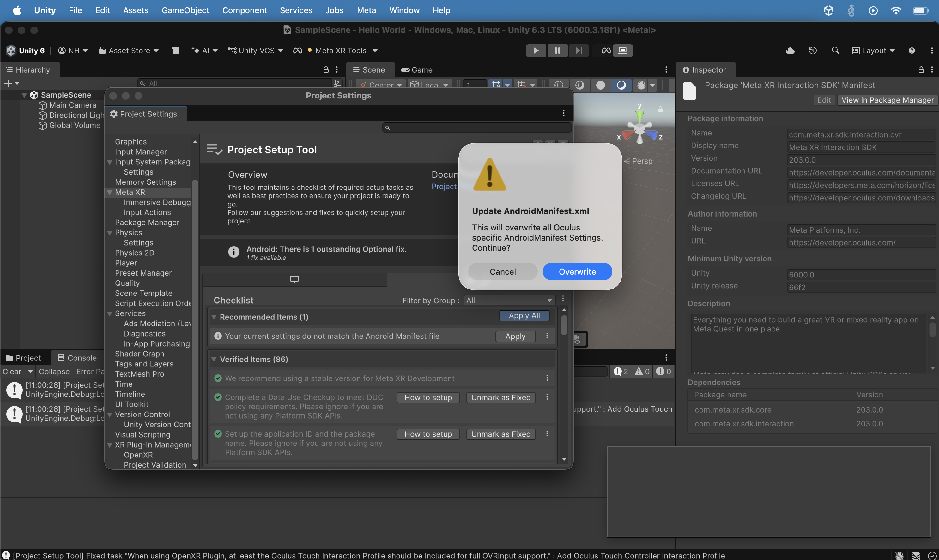Open the NH account dropdown
The image size is (939, 560).
(x=73, y=51)
